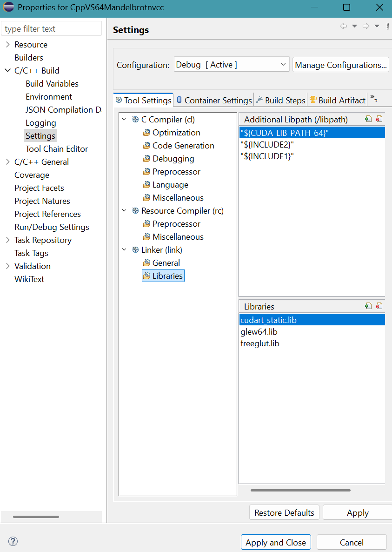
Task: Delete the selected library entry
Action: click(379, 306)
